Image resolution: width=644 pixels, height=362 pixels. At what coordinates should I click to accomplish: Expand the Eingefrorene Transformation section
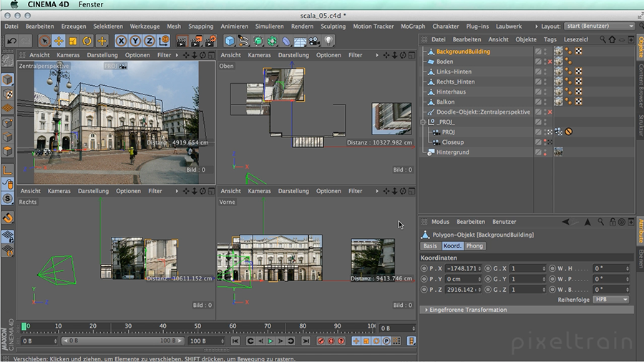click(426, 310)
